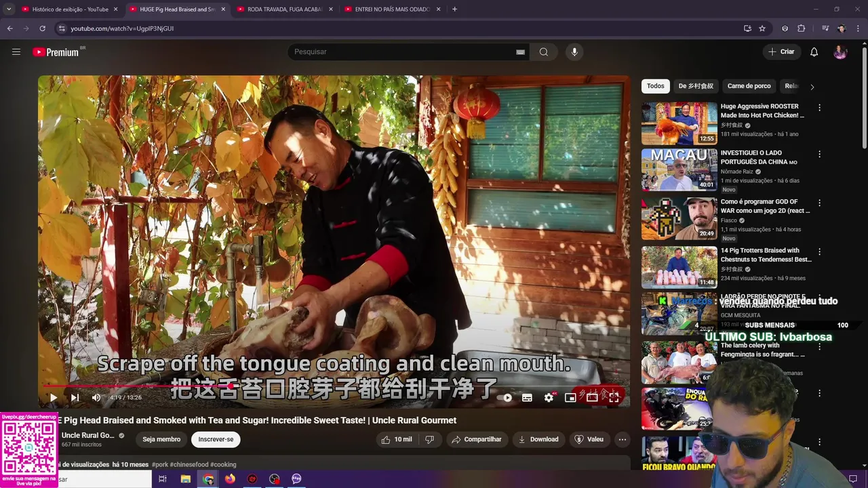Open the MACAU video thumbnail
Viewport: 868px width, 488px height.
tap(679, 170)
